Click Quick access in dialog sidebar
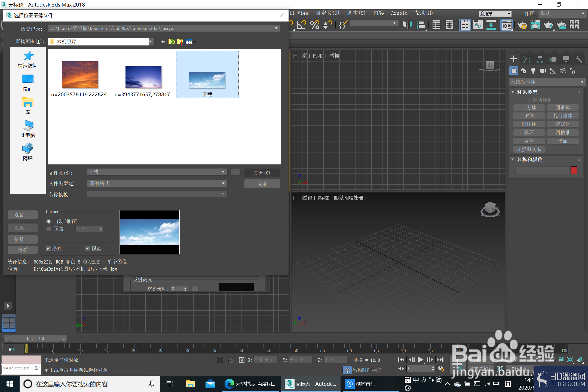Screen dimensions: 588x392 click(x=28, y=59)
